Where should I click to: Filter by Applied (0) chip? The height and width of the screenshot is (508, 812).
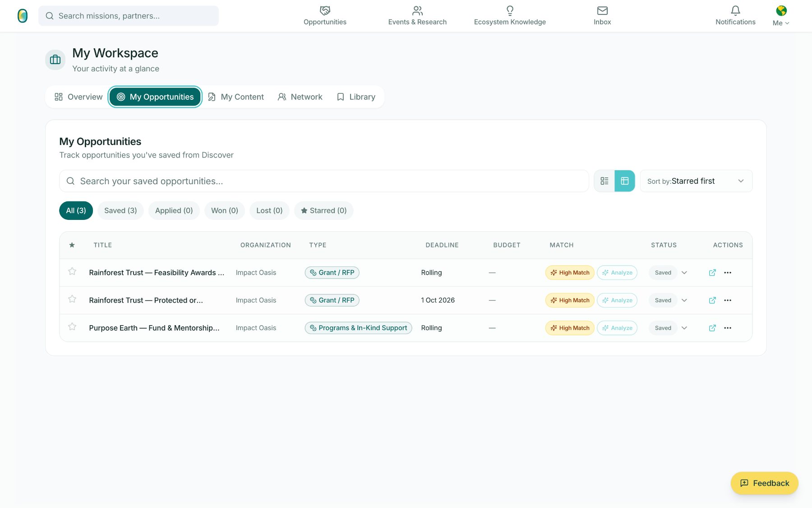click(x=174, y=210)
